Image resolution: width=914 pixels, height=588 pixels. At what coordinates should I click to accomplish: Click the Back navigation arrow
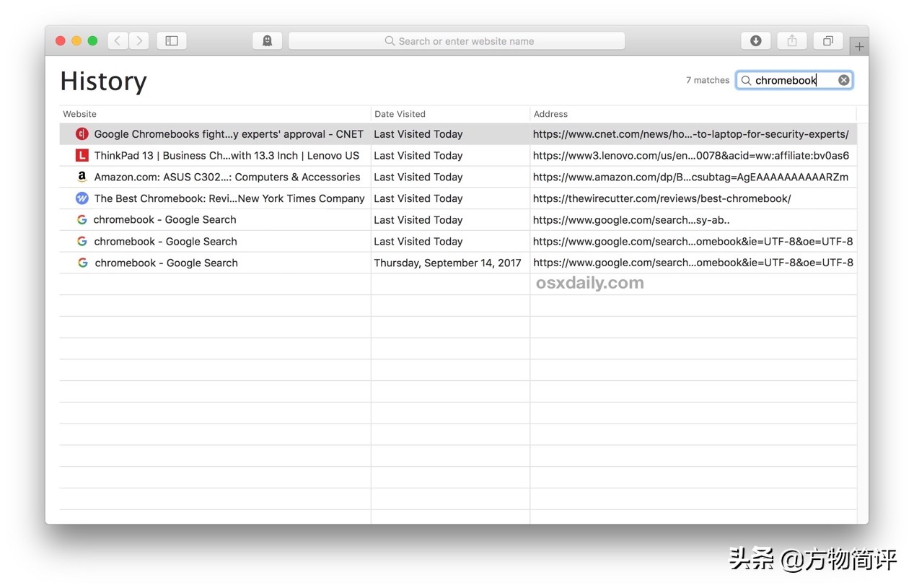tap(118, 41)
